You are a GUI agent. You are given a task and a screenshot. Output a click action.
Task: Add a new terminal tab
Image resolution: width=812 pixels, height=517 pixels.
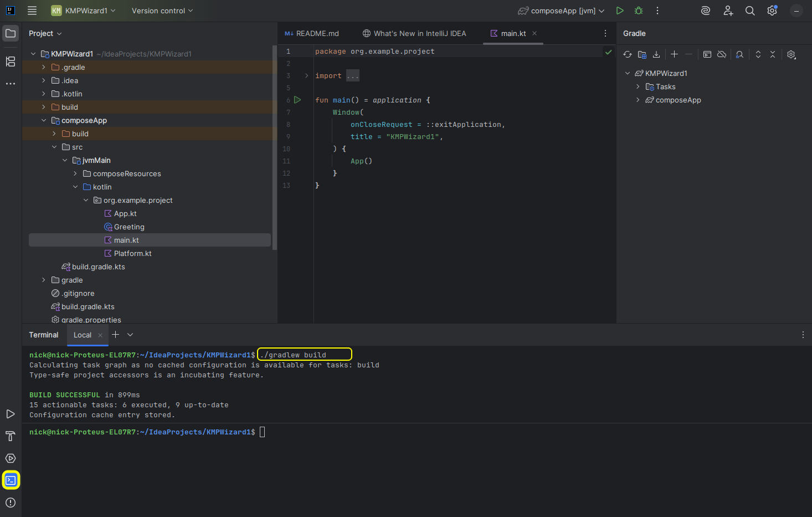coord(115,335)
